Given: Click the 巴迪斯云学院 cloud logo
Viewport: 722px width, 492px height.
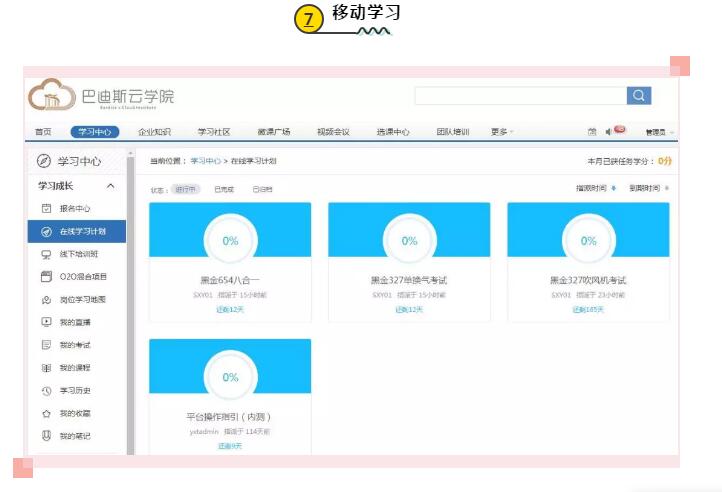Looking at the screenshot, I should pyautogui.click(x=50, y=95).
